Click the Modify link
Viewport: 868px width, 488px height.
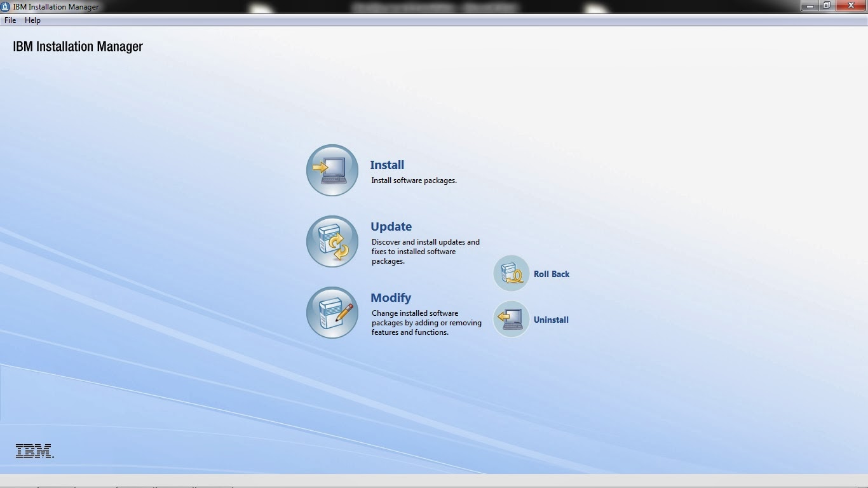pos(390,297)
